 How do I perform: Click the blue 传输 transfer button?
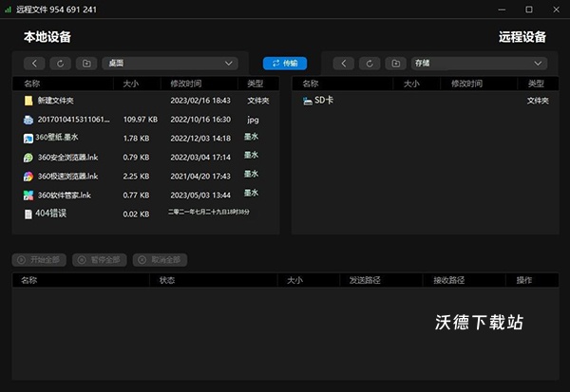point(285,64)
